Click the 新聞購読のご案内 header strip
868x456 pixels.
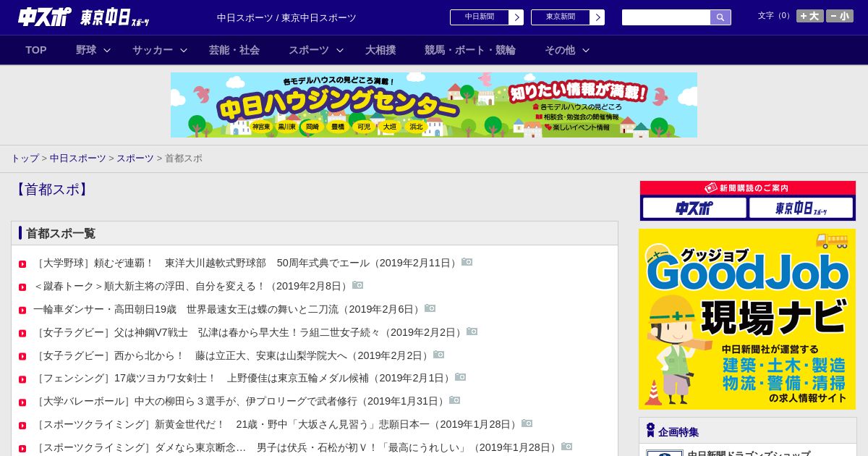[x=748, y=188]
